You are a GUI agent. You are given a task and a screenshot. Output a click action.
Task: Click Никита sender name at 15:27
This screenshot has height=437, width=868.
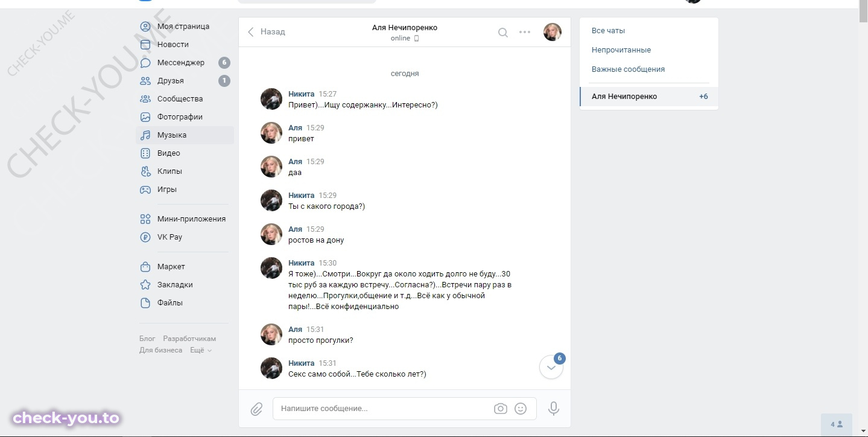(x=302, y=94)
